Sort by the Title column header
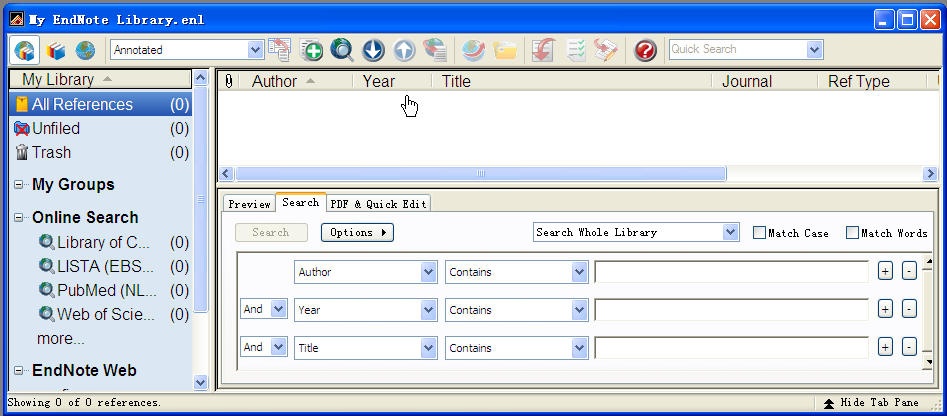This screenshot has width=947, height=416. [x=571, y=81]
